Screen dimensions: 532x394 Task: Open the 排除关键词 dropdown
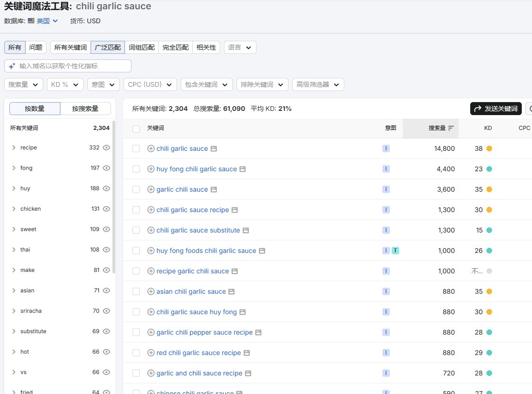click(263, 85)
